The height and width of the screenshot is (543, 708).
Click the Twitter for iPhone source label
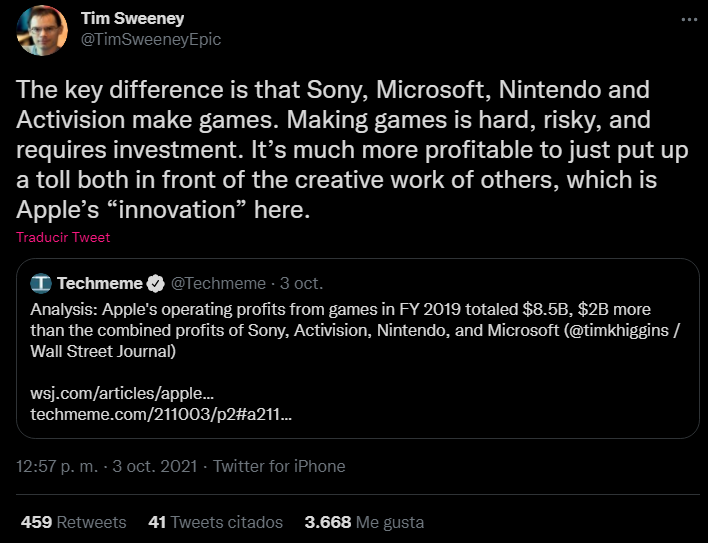coord(279,466)
